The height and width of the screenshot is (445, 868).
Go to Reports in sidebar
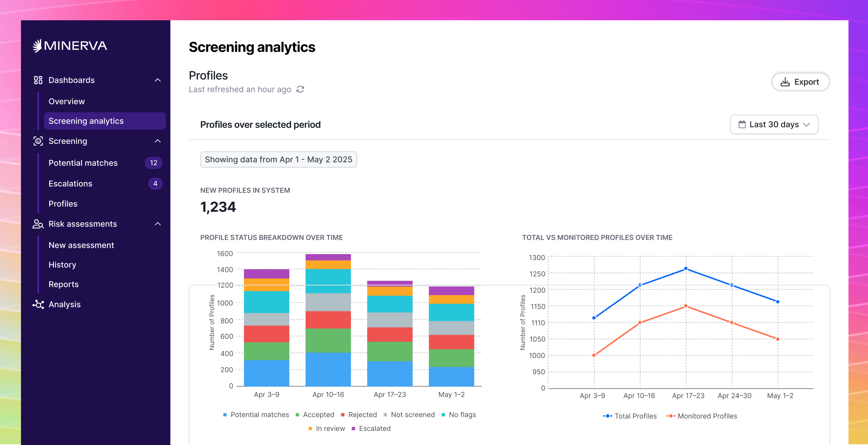point(64,284)
